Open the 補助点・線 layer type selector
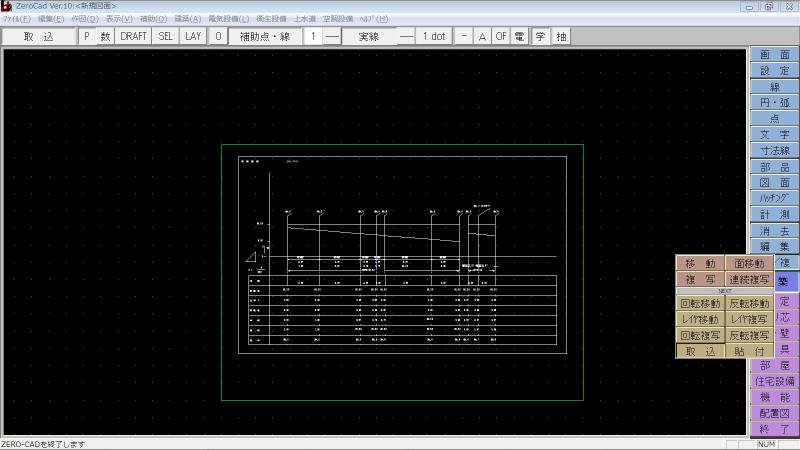The height and width of the screenshot is (450, 800). tap(265, 36)
